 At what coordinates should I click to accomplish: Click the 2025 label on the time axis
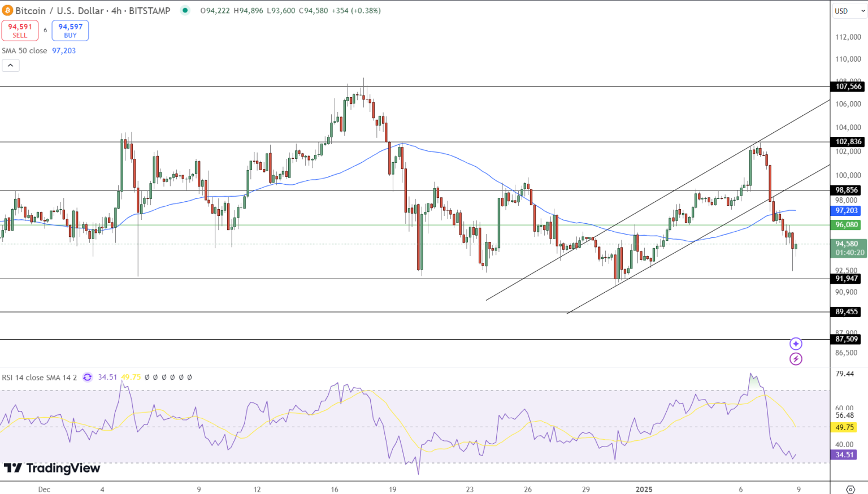pos(644,489)
